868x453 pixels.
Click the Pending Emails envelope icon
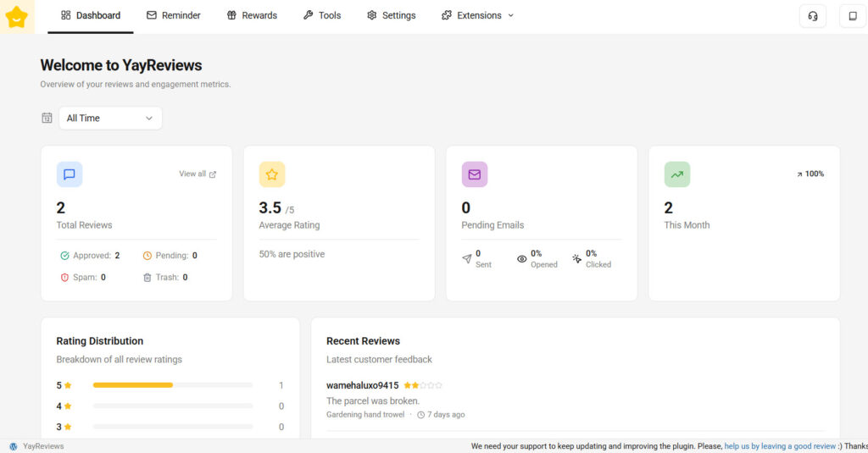click(475, 174)
